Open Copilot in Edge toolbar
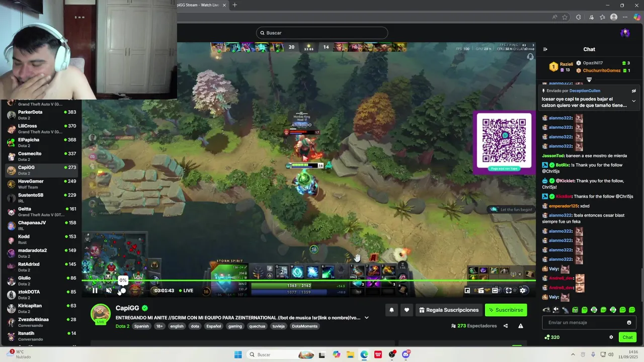The height and width of the screenshot is (362, 644). point(637,17)
